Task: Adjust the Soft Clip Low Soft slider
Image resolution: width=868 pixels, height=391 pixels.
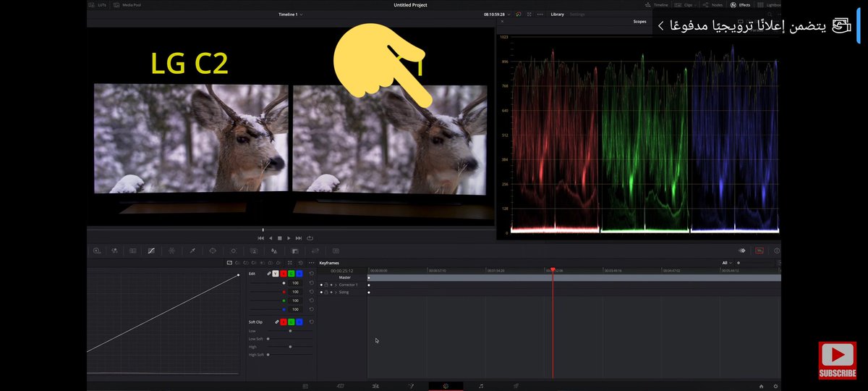Action: 290,338
